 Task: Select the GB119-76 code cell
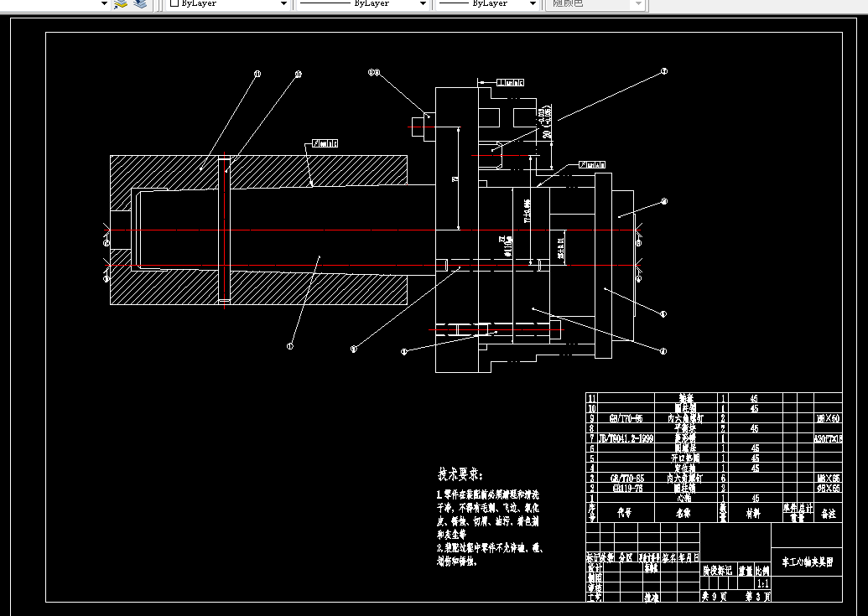(x=626, y=489)
